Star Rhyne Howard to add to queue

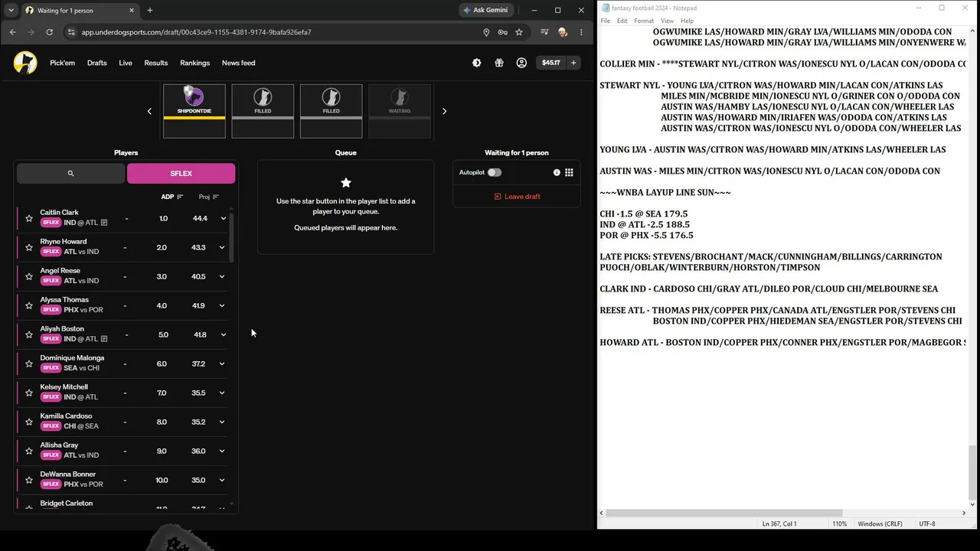pyautogui.click(x=29, y=247)
